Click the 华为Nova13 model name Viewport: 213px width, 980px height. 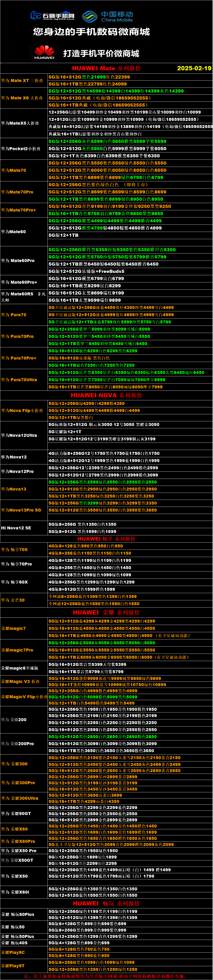click(14, 489)
